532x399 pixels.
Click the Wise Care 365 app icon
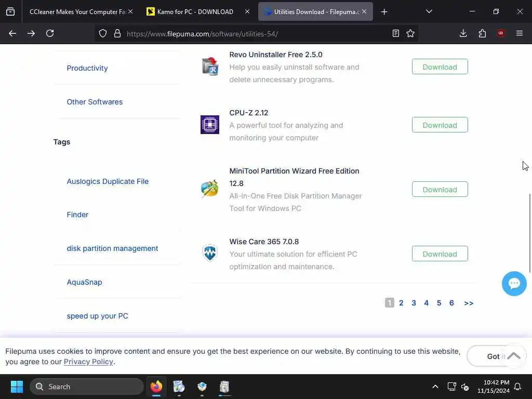click(x=210, y=253)
